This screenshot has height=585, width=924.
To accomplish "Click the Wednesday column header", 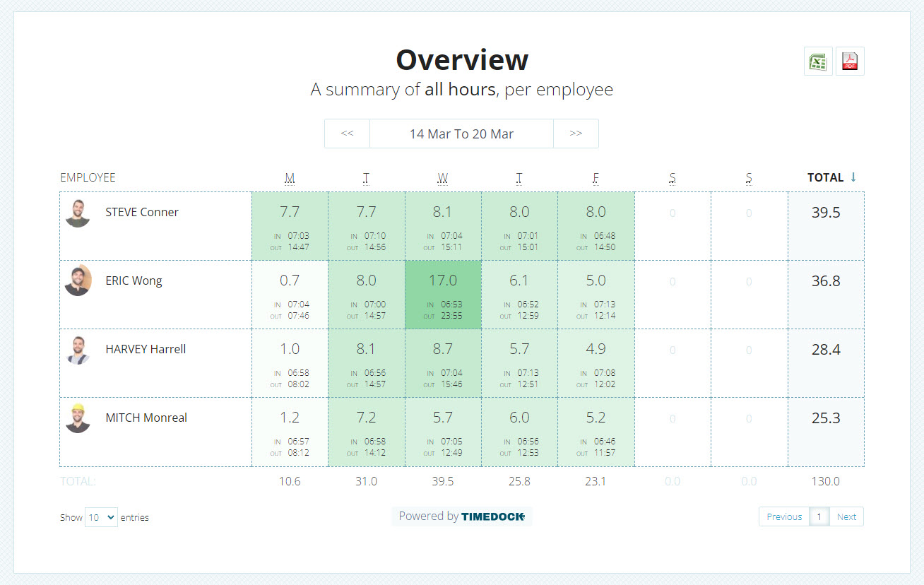I will 442,178.
